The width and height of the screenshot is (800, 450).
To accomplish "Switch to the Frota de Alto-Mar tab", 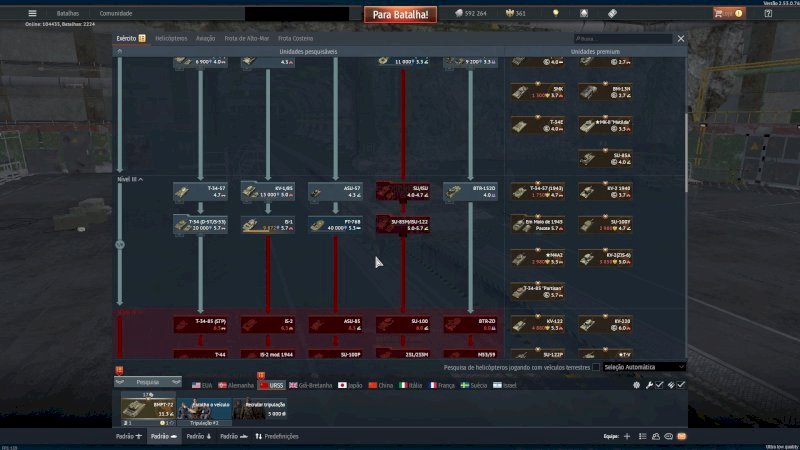I will pos(246,38).
